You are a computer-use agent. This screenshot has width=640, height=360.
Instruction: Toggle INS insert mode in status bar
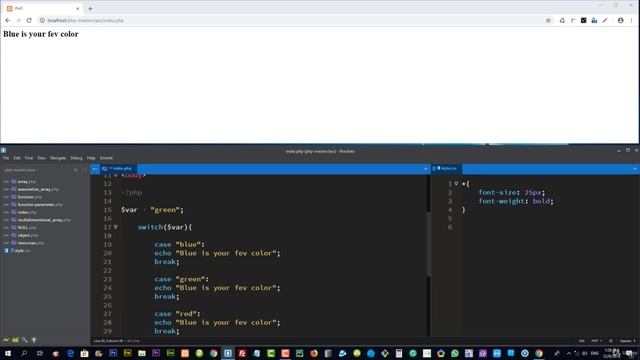pos(582,341)
